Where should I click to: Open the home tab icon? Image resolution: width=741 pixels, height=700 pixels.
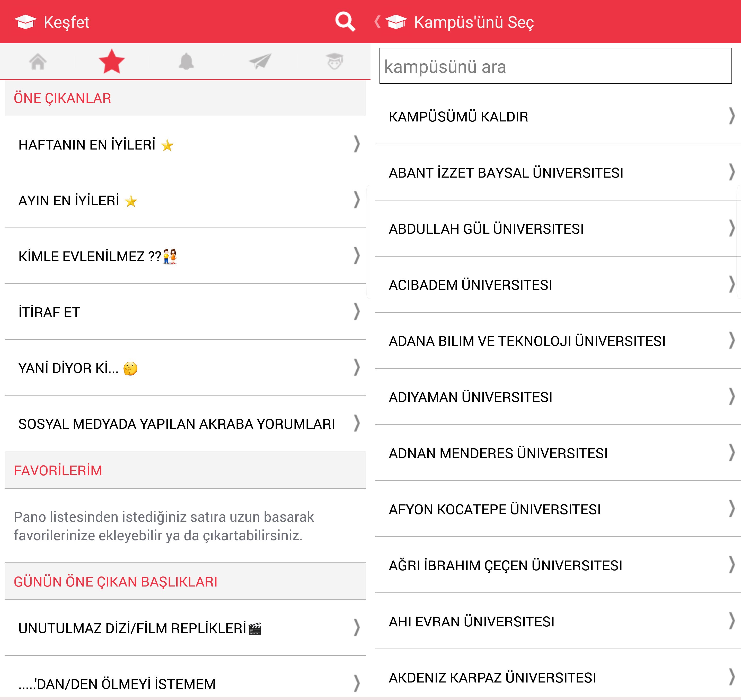tap(38, 62)
